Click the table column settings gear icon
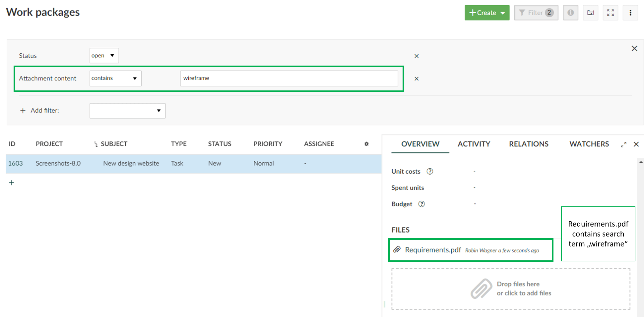 [x=366, y=144]
